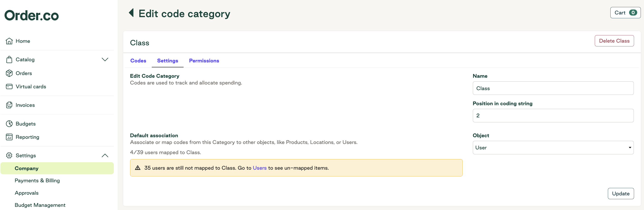Click the Virtual cards card icon
Viewport: 644px width, 210px height.
pos(9,87)
